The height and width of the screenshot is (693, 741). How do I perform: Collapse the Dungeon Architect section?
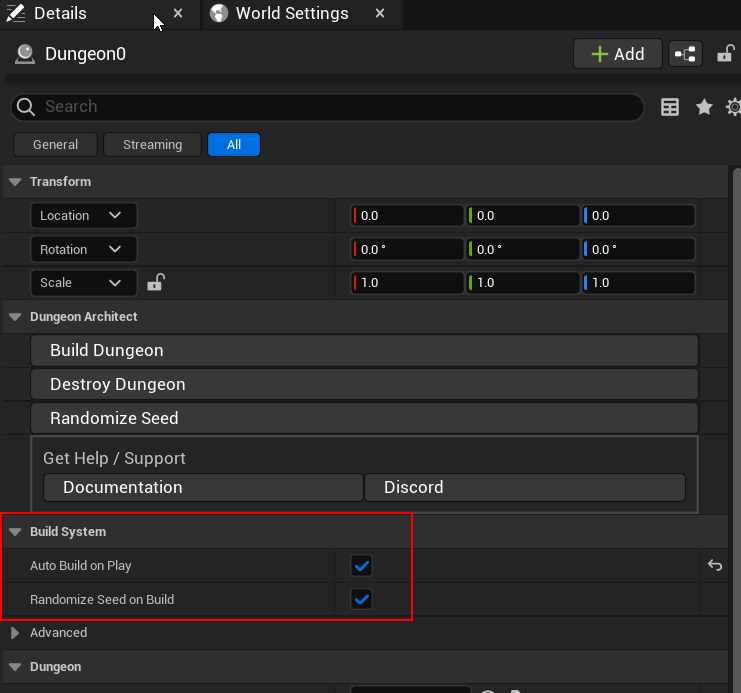(15, 317)
